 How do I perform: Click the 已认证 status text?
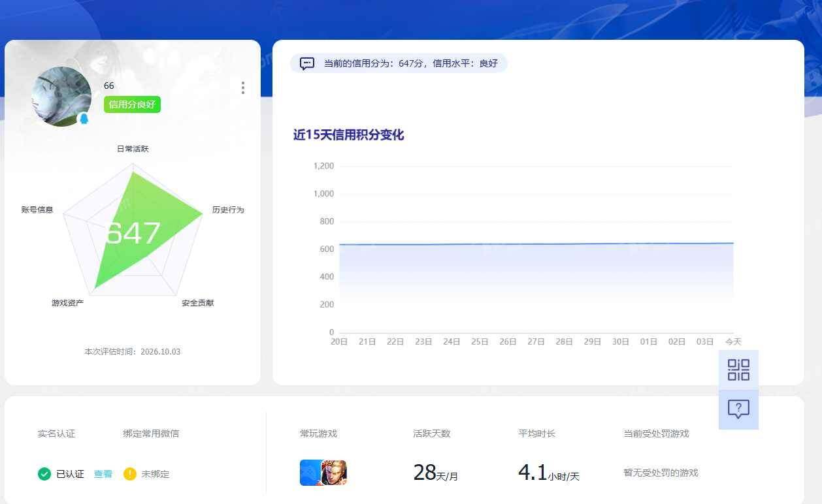pos(70,474)
